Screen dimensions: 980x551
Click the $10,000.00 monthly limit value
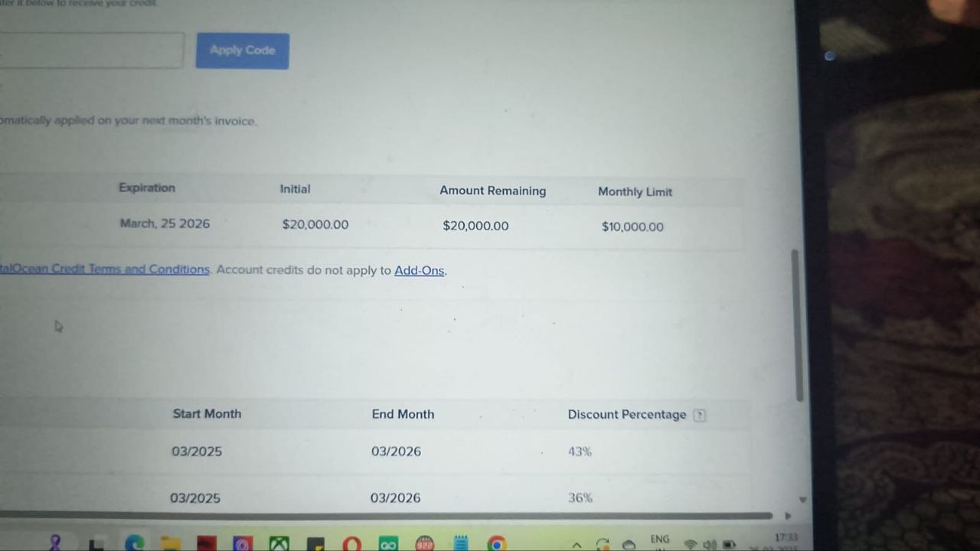[x=632, y=227]
